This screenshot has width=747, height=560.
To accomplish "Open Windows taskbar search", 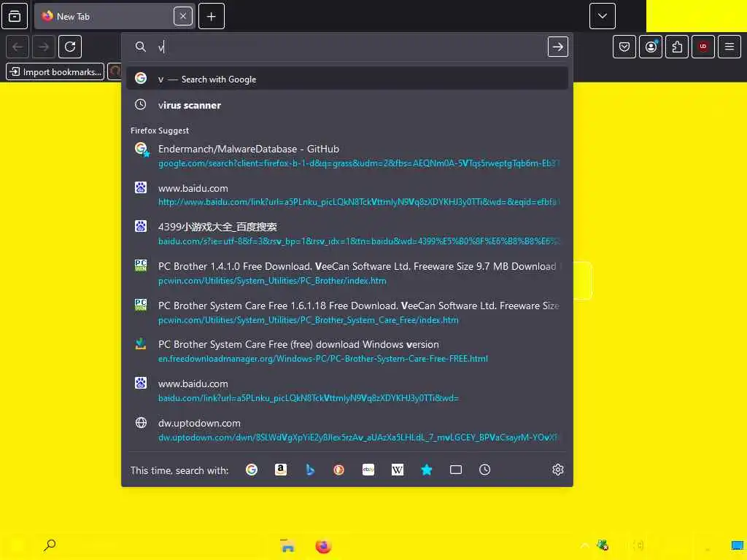I will [50, 545].
